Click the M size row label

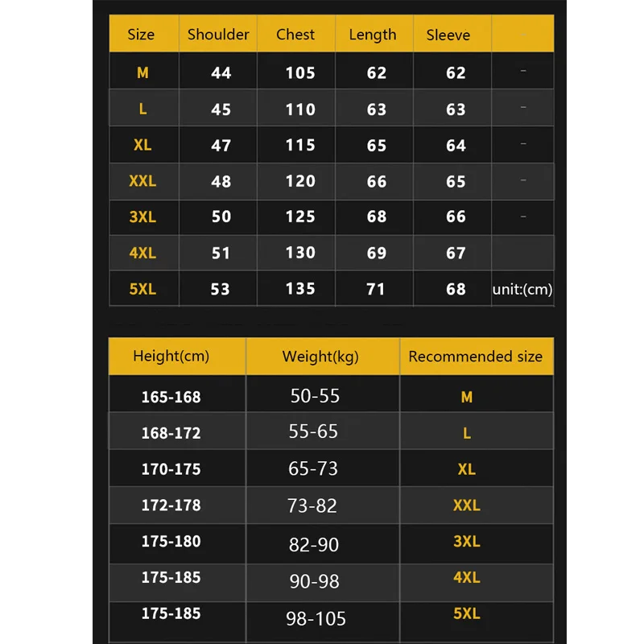pos(142,72)
